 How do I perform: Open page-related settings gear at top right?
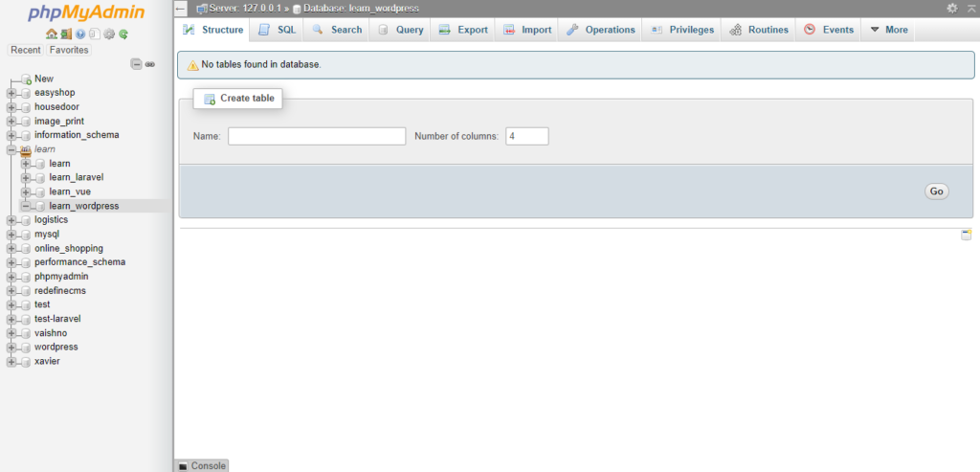pyautogui.click(x=952, y=8)
